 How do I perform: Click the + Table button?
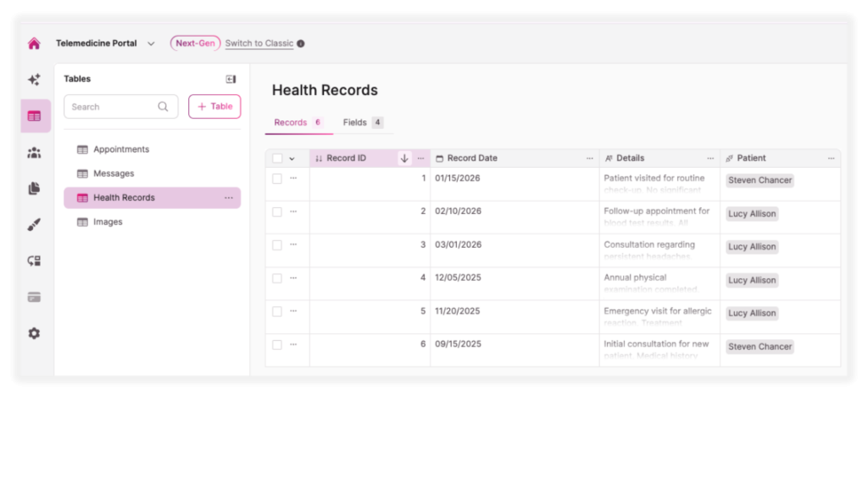[x=214, y=106]
